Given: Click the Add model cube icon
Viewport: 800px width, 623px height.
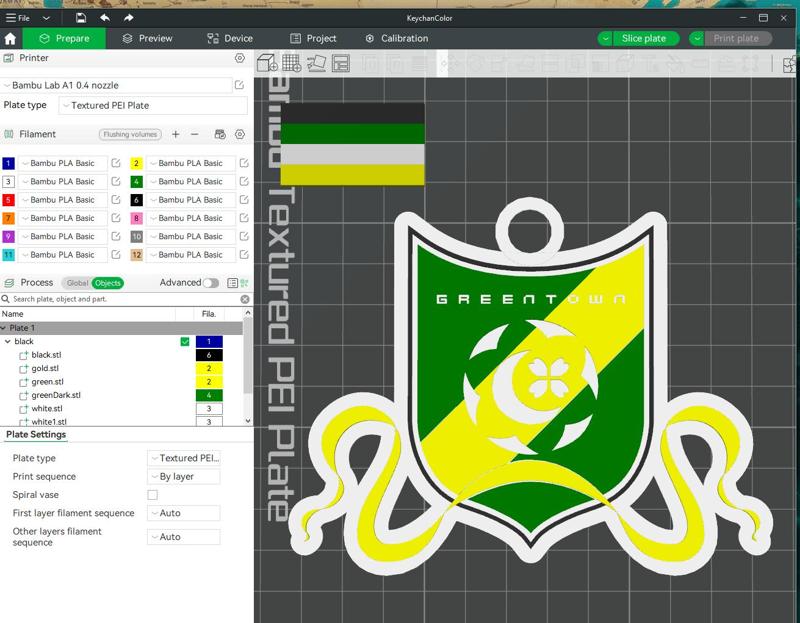Looking at the screenshot, I should tap(267, 63).
